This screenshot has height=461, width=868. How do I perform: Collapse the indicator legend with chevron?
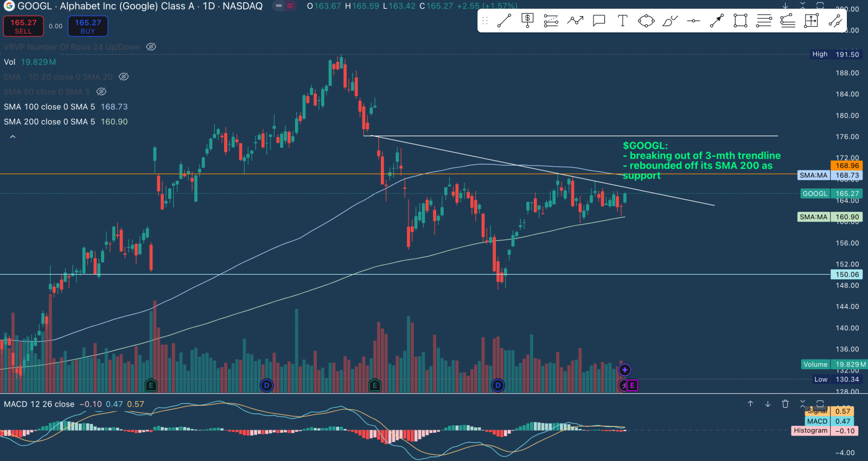[12, 137]
